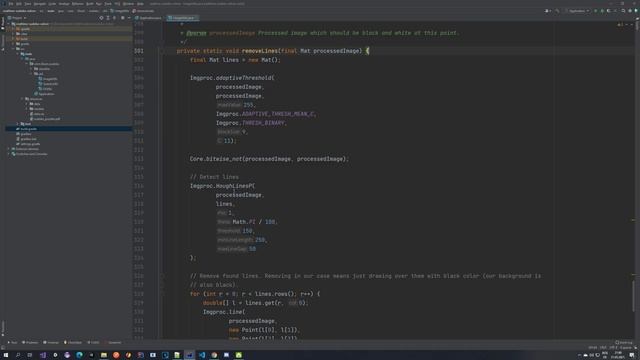Click the fold marker beside the comment block

(163, 42)
